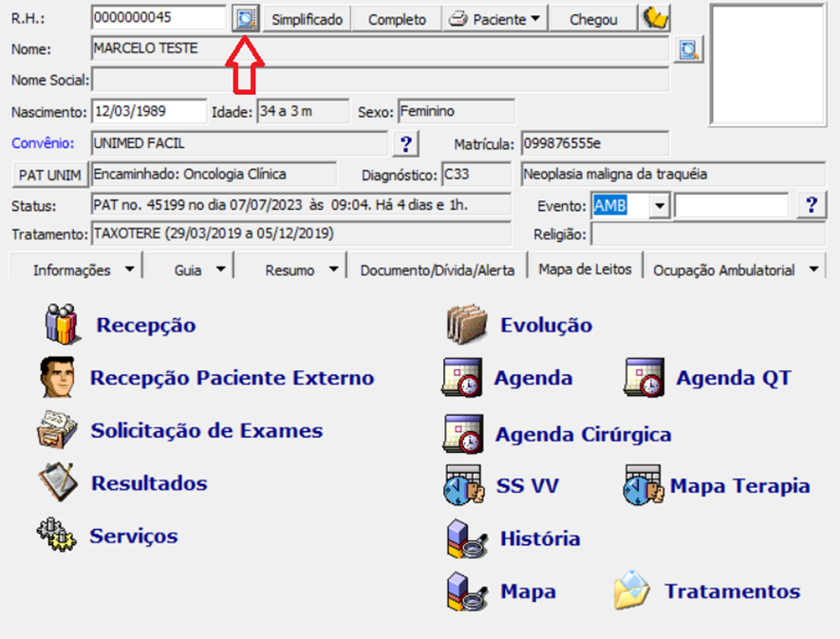Click the Completo button
Viewport: 840px width, 639px height.
pos(397,19)
